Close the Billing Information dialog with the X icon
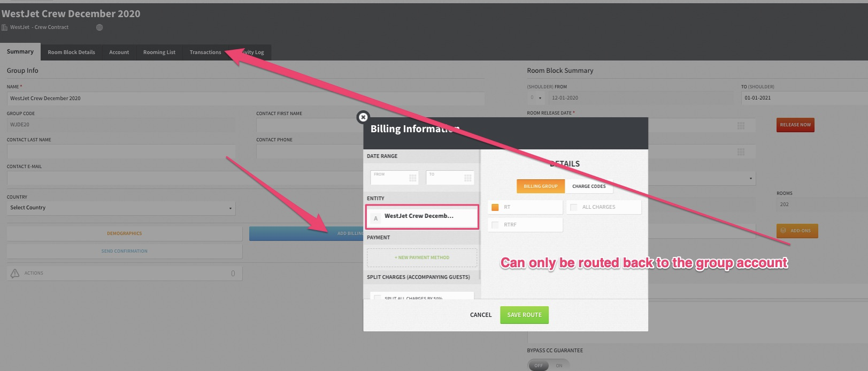Screen dimensions: 868x371 [x=363, y=117]
